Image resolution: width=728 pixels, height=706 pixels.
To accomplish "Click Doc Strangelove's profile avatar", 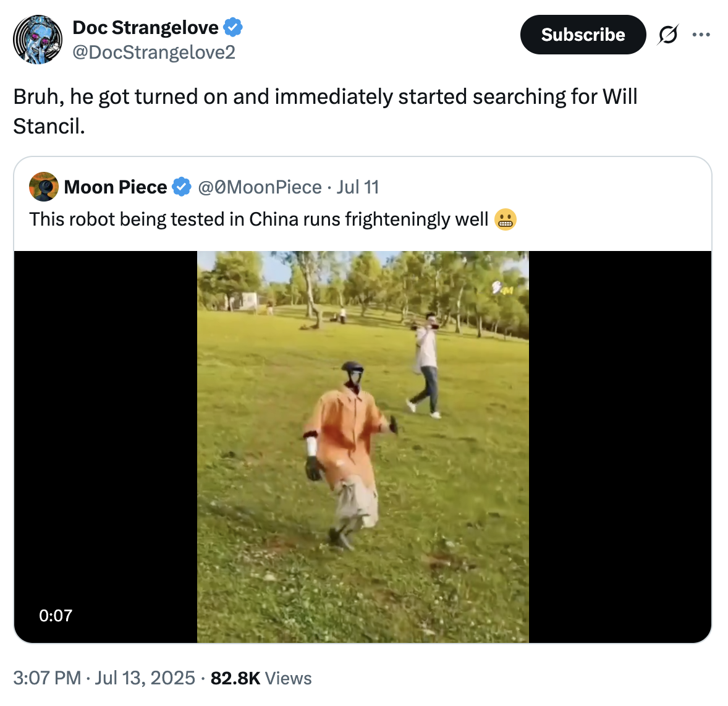I will tap(38, 40).
